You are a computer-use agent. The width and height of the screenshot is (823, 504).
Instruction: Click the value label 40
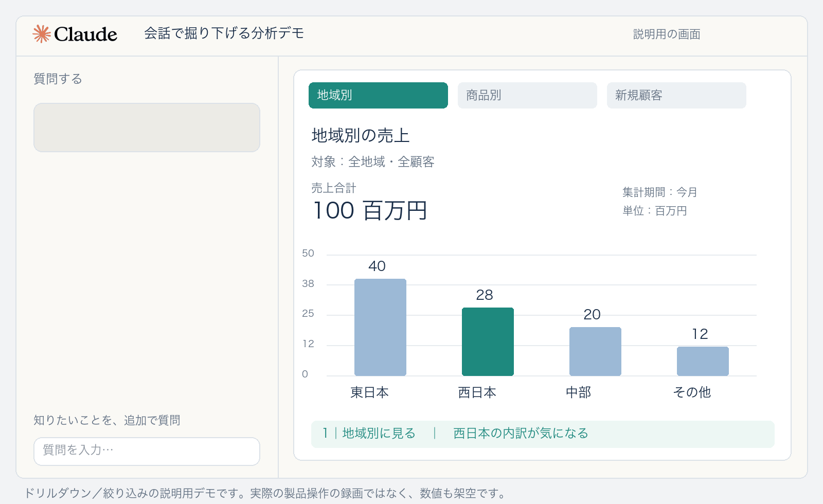click(x=377, y=266)
